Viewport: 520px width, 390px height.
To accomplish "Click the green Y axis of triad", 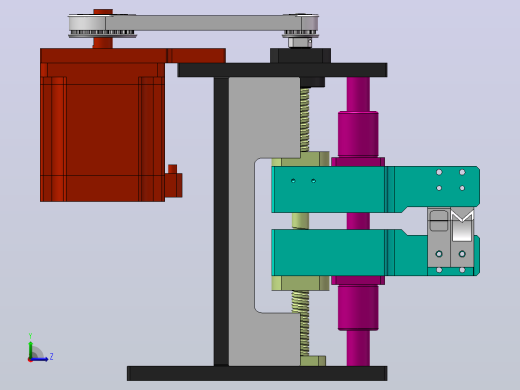I will (x=30, y=349).
